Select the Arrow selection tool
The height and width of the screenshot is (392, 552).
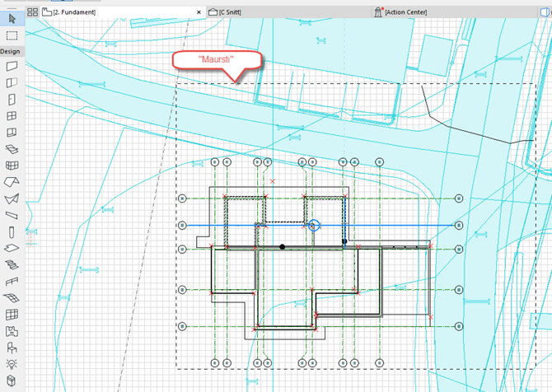12,18
